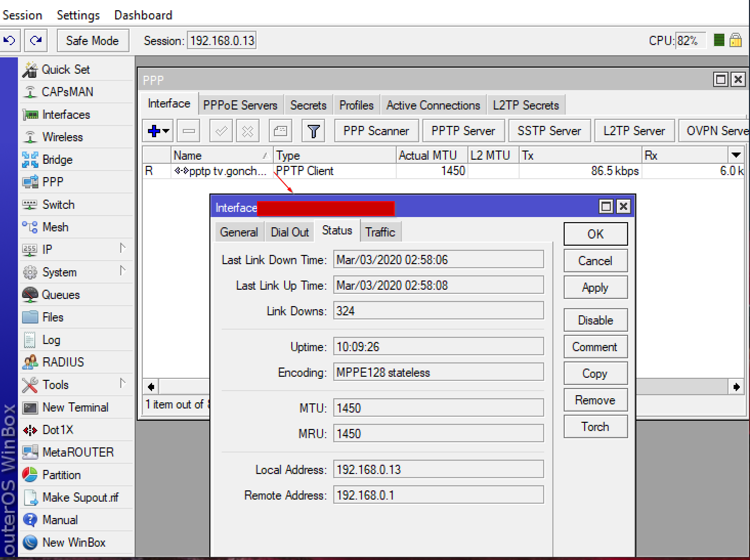Click the Undo arrow icon
750x560 pixels.
pos(9,40)
